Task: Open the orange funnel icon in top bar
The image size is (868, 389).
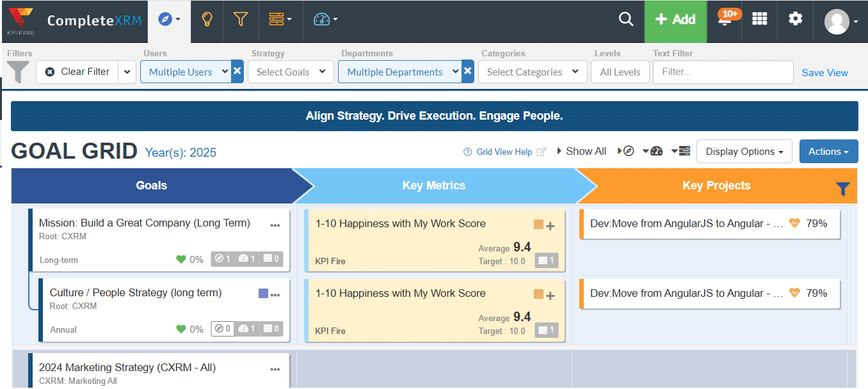Action: coord(240,20)
